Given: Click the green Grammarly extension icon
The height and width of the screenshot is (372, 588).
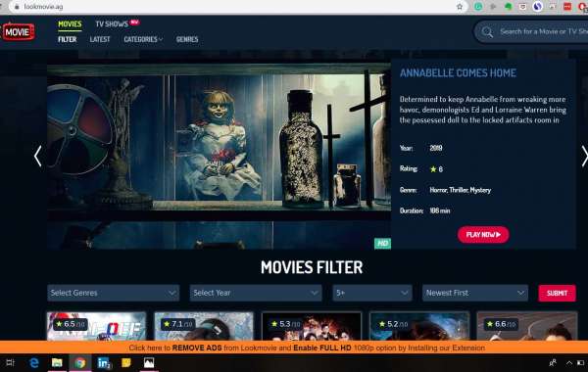Looking at the screenshot, I should [x=478, y=7].
